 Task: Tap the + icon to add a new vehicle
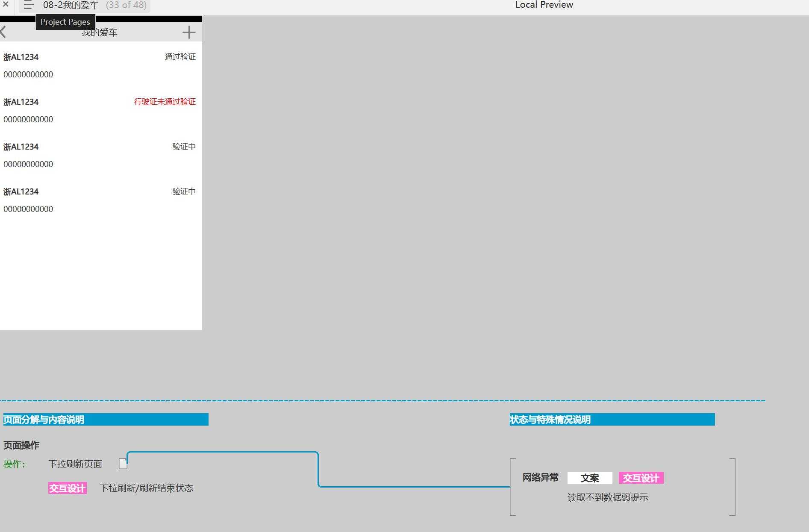(189, 32)
